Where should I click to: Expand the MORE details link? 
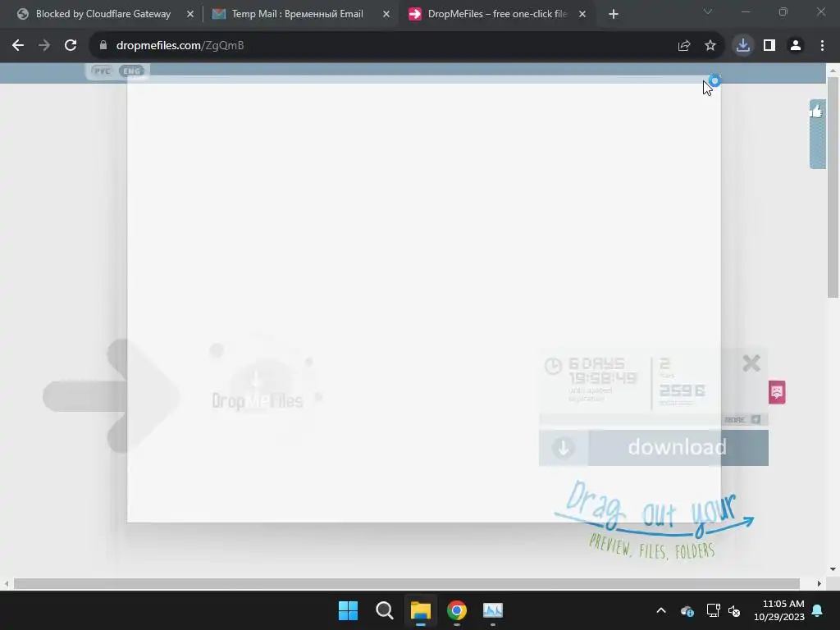click(742, 419)
